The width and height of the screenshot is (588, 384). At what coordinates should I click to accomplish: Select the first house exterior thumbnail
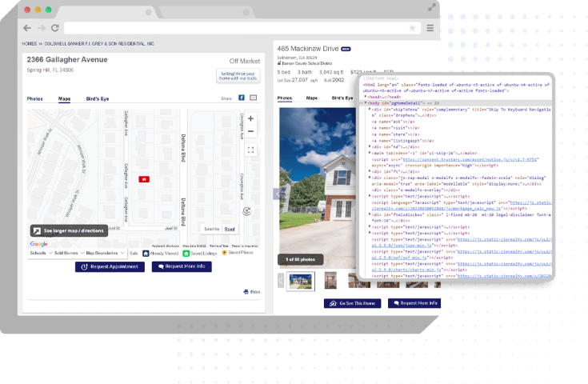click(x=300, y=282)
